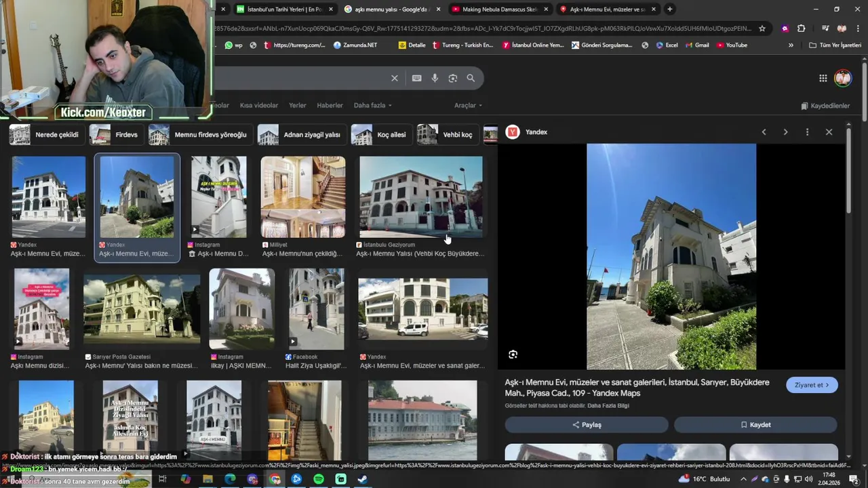Open the volume control in system tray
Image resolution: width=868 pixels, height=488 pixels.
pyautogui.click(x=809, y=479)
